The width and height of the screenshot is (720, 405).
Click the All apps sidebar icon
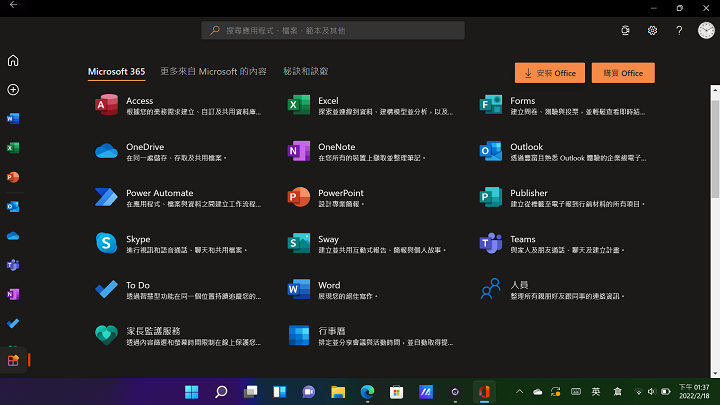coord(13,360)
